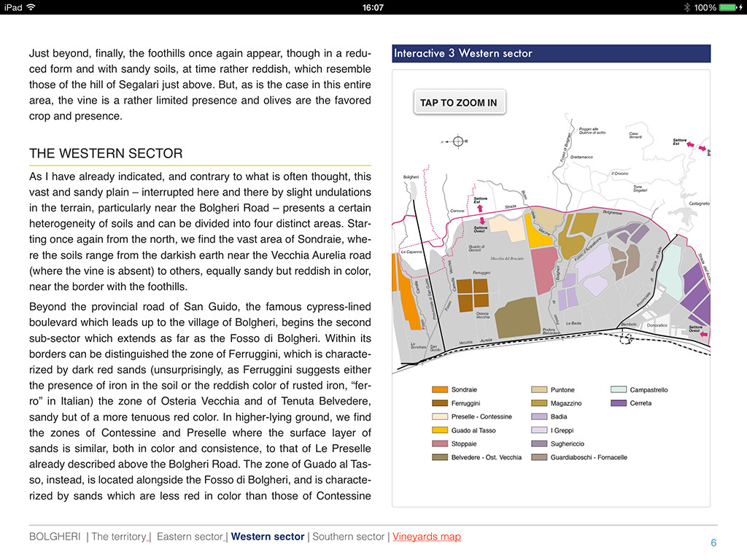
Task: Tap the dashed circle junction near Bambolo
Action: 624,338
